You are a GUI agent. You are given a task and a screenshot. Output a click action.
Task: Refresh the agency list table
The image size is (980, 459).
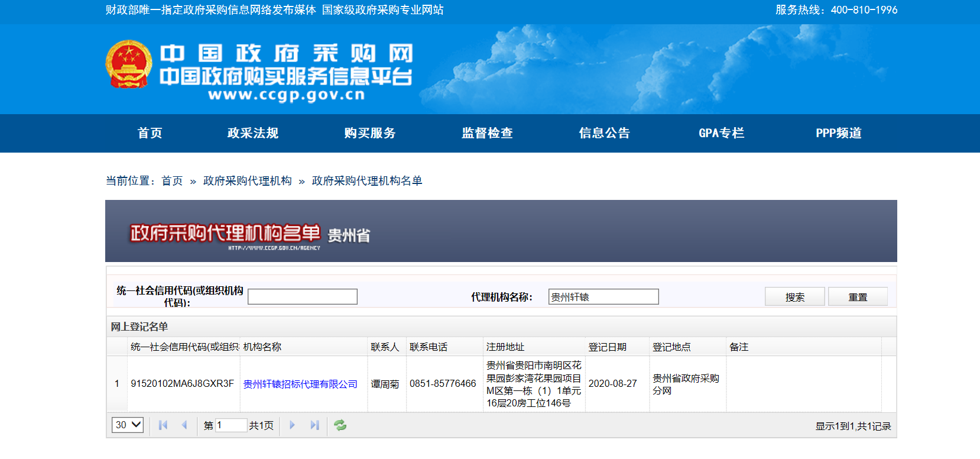(x=340, y=425)
